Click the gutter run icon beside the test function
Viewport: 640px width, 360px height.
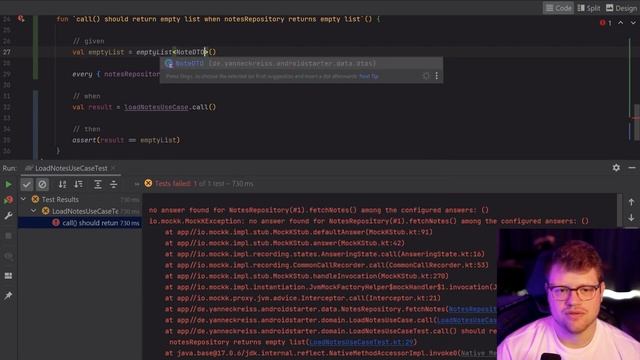coord(21,18)
